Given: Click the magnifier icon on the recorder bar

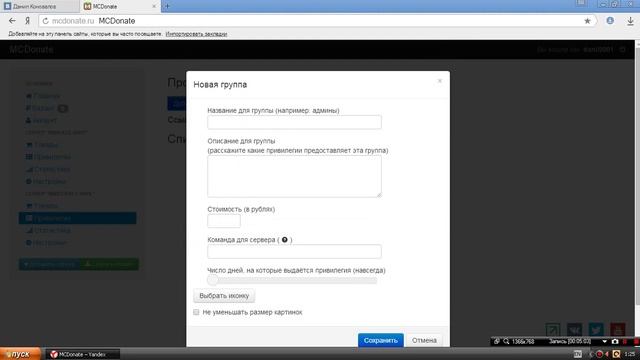Looking at the screenshot, I should click(x=506, y=341).
